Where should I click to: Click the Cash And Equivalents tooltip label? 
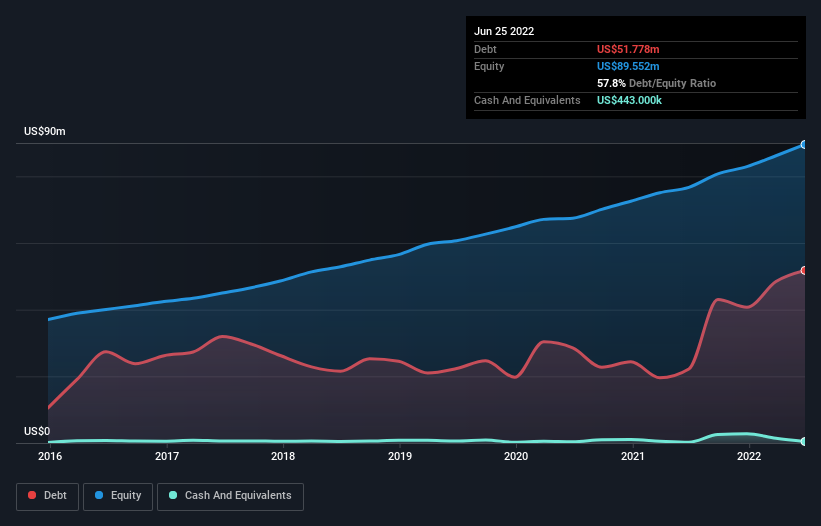(527, 100)
